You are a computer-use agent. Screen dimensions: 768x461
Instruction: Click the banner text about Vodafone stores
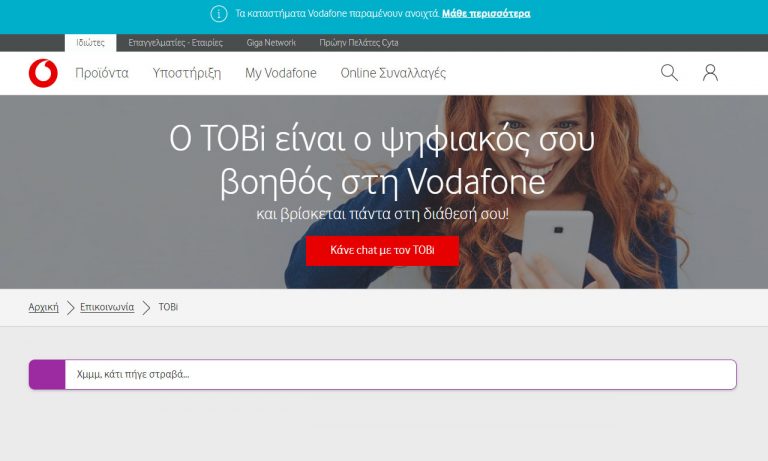click(x=337, y=14)
